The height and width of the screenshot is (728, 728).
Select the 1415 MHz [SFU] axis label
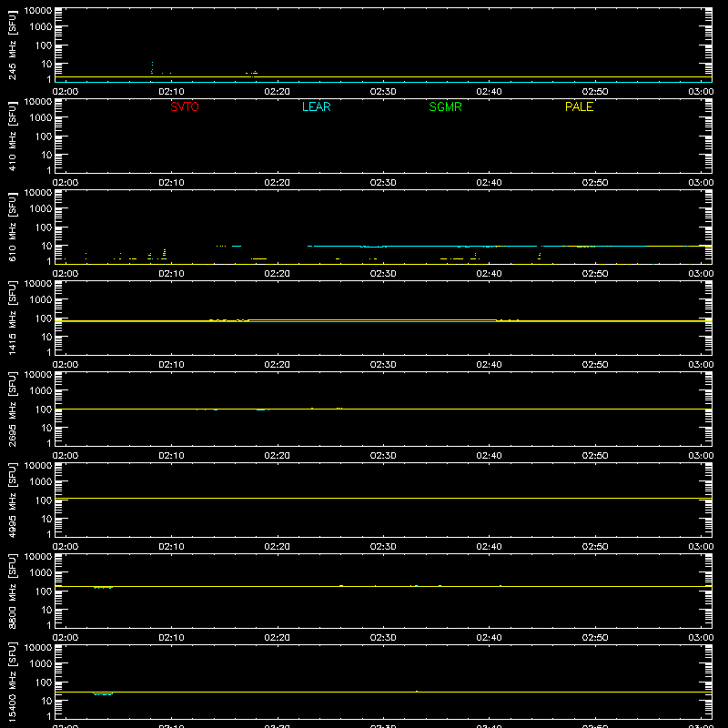pos(12,318)
